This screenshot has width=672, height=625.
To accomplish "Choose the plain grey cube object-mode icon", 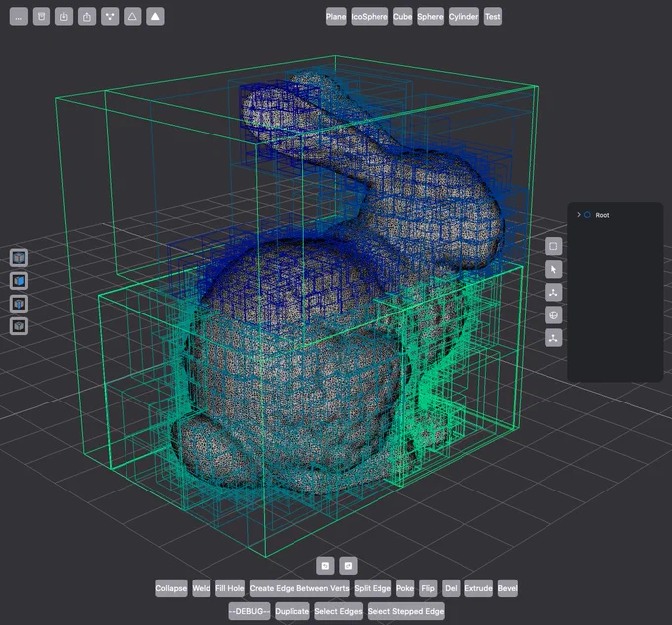I will [19, 326].
